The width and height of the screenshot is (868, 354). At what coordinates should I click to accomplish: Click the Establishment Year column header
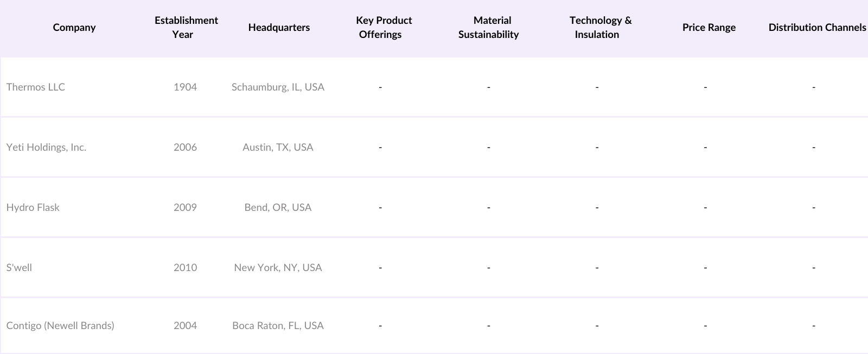[x=186, y=28]
